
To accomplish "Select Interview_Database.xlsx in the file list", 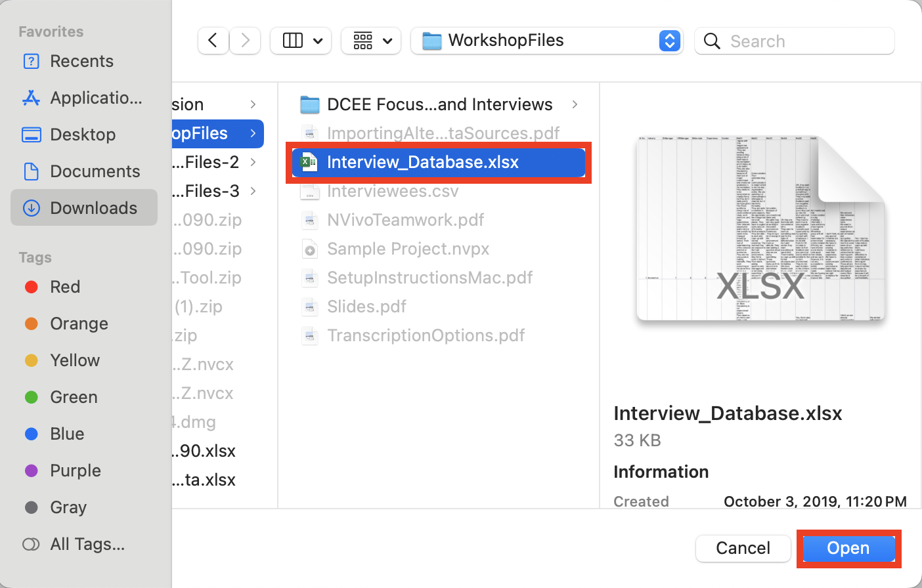I will [x=438, y=162].
